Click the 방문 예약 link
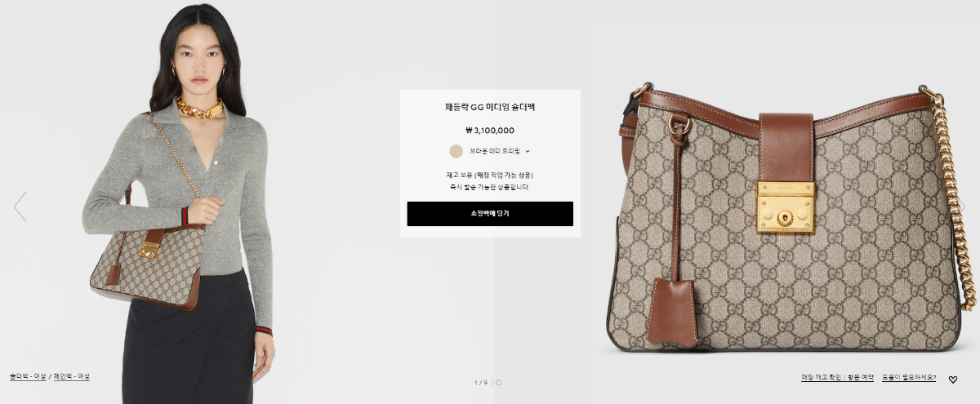 pos(862,378)
